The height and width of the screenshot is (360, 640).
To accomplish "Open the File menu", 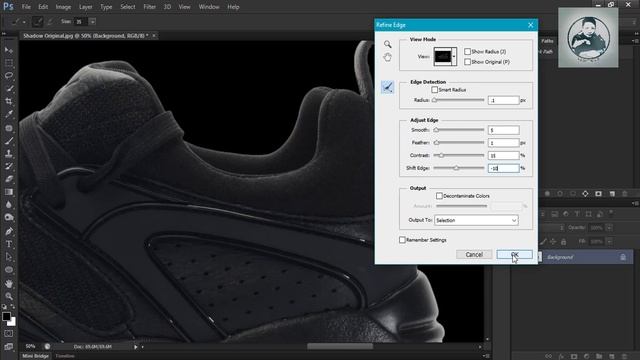I will pyautogui.click(x=26, y=7).
